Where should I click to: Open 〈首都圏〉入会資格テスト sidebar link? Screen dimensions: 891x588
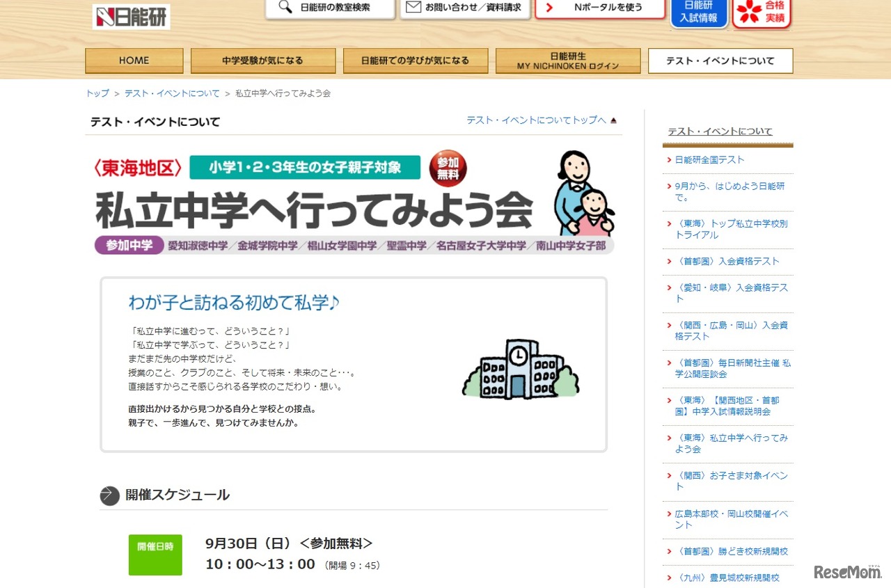pos(727,262)
